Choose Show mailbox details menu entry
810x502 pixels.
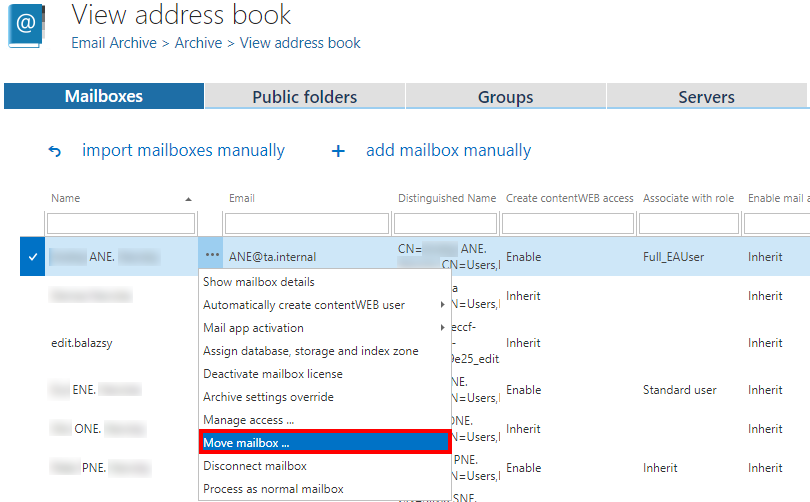click(259, 282)
